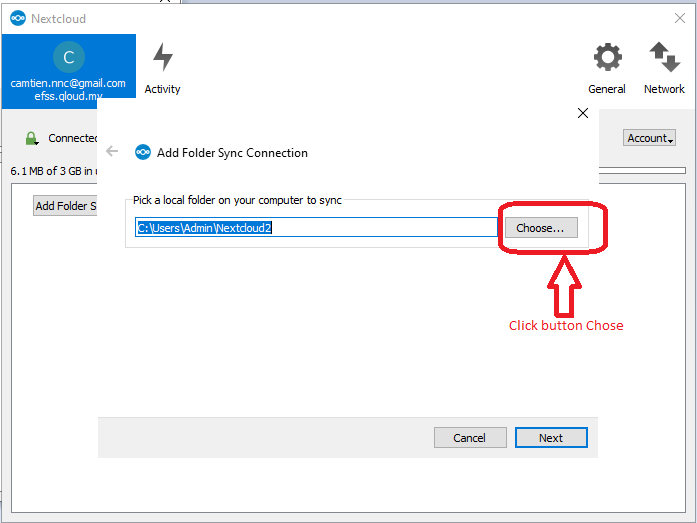Cancel the folder sync wizard
This screenshot has width=697, height=523.
click(469, 438)
